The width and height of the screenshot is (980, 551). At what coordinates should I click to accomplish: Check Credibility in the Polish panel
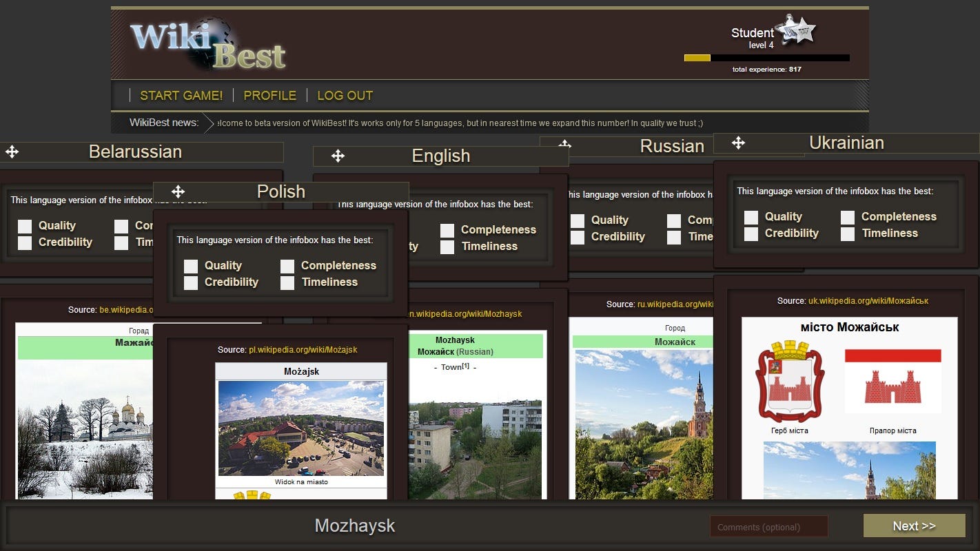[191, 282]
